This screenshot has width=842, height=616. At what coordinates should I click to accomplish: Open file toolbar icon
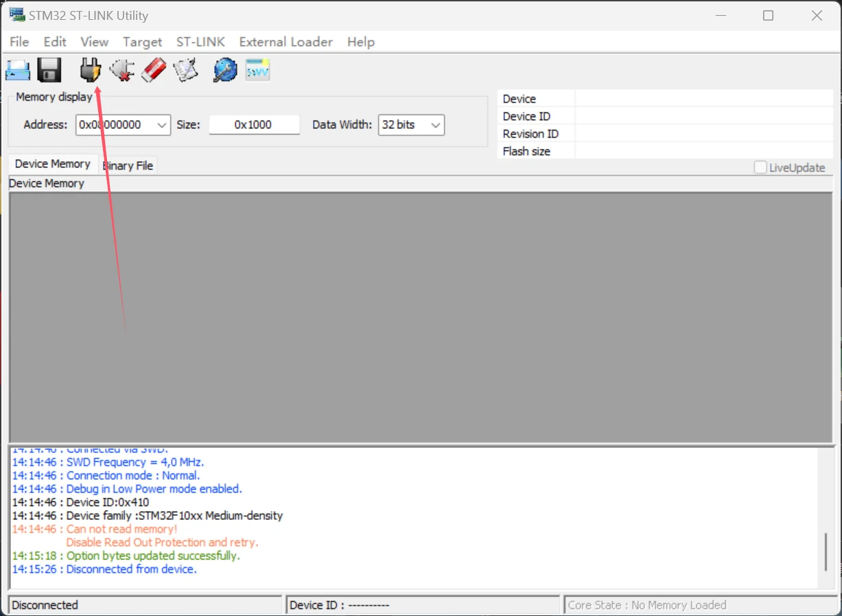(x=18, y=70)
